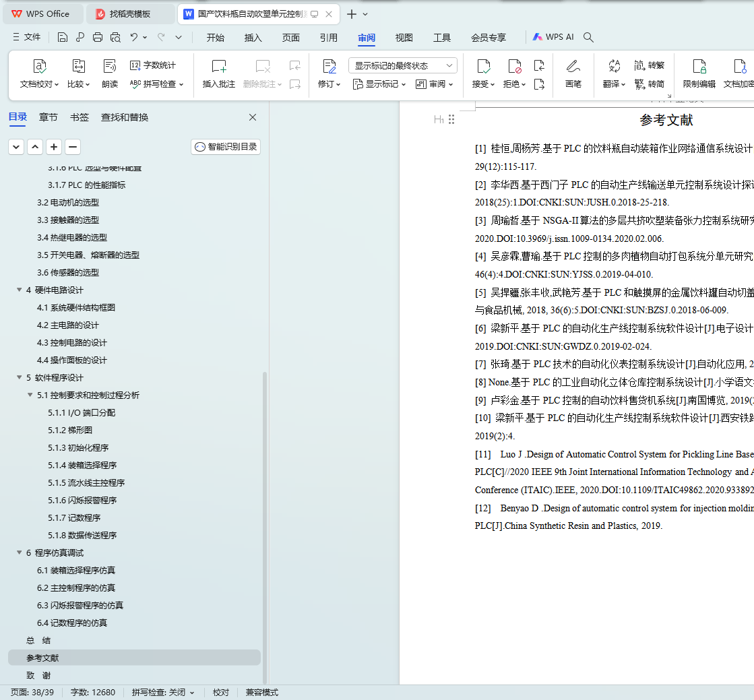
Task: Click 页面: 38/39 in status bar
Action: (x=32, y=693)
